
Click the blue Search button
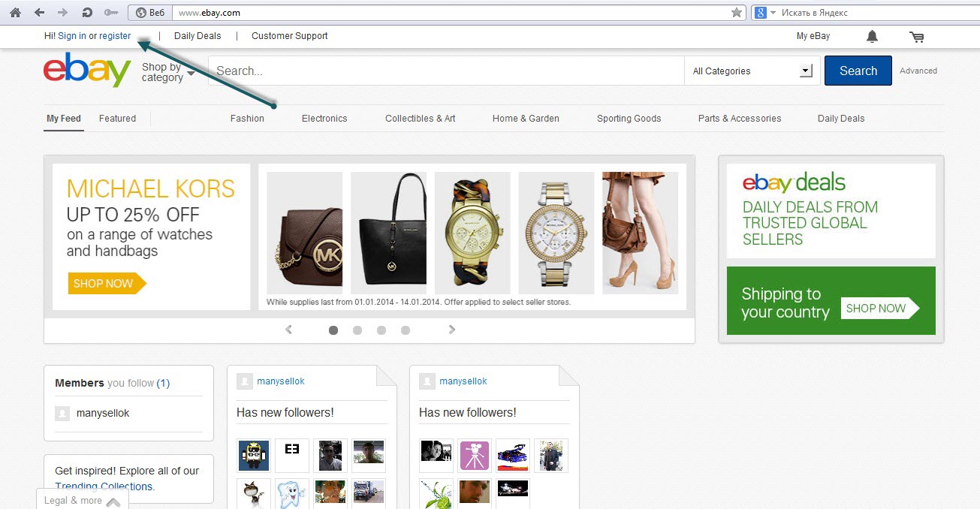(x=858, y=71)
